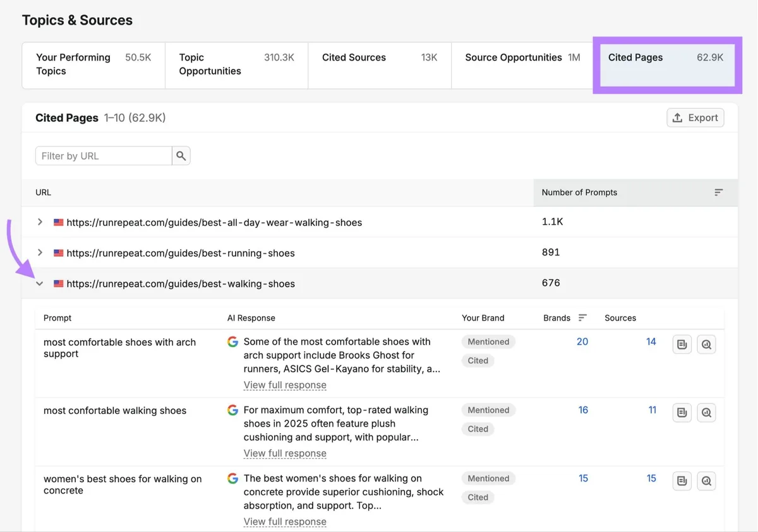The height and width of the screenshot is (532, 758).
Task: Click Google icon in walking on concrete response
Action: click(x=232, y=478)
